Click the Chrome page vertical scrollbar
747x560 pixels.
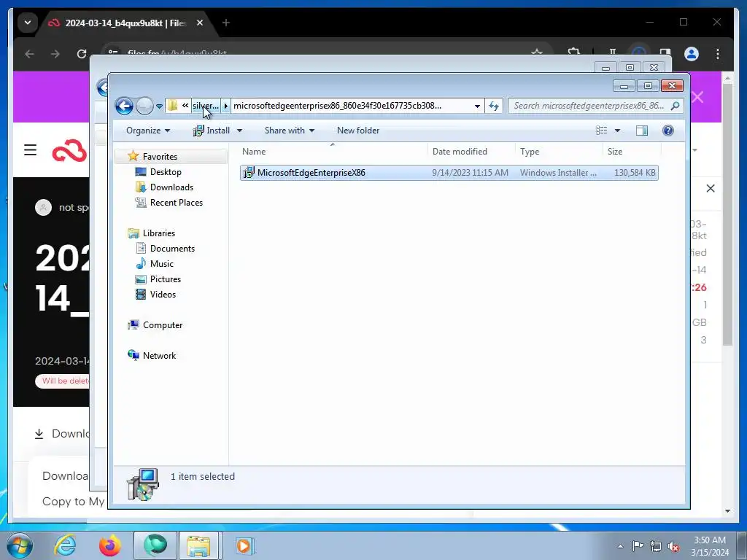click(727, 214)
